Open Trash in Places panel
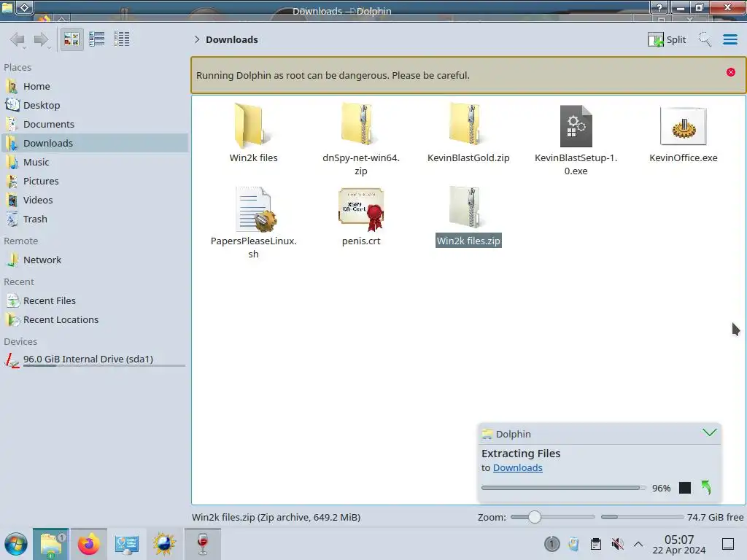Screen dimensions: 747x560 pyautogui.click(x=96, y=219)
